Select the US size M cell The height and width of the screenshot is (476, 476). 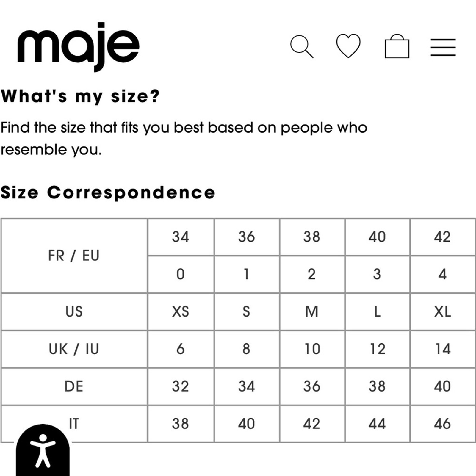(312, 311)
